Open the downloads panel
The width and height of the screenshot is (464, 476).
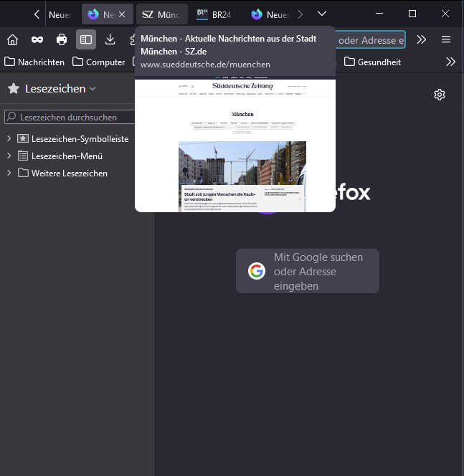pos(110,39)
